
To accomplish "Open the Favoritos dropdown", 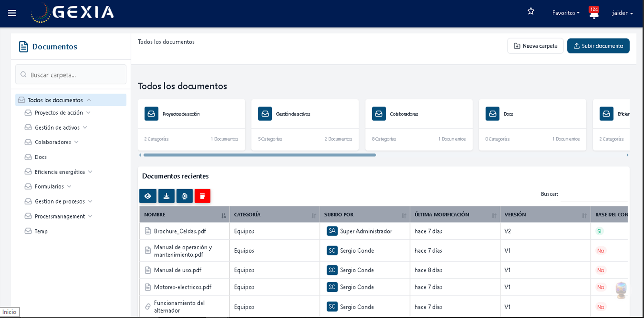I will coord(565,13).
